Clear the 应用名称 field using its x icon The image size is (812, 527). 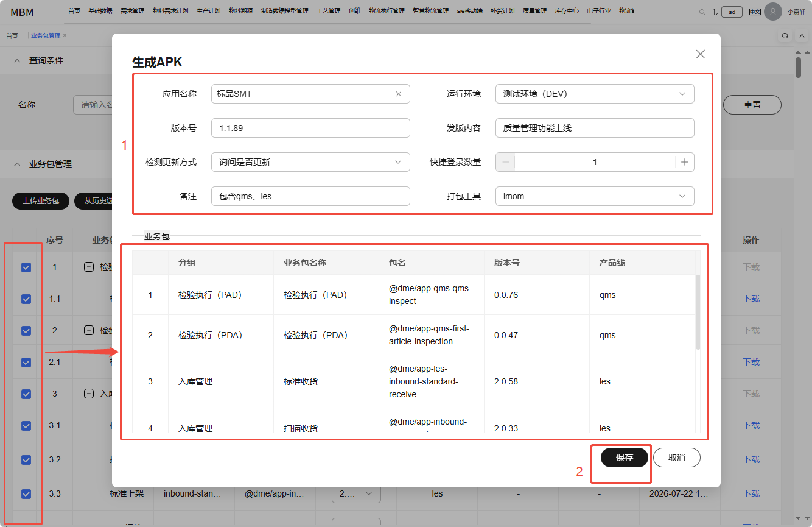point(399,94)
